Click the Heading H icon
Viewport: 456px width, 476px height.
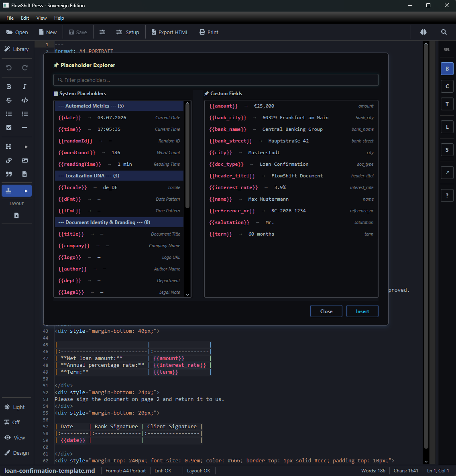click(8, 146)
